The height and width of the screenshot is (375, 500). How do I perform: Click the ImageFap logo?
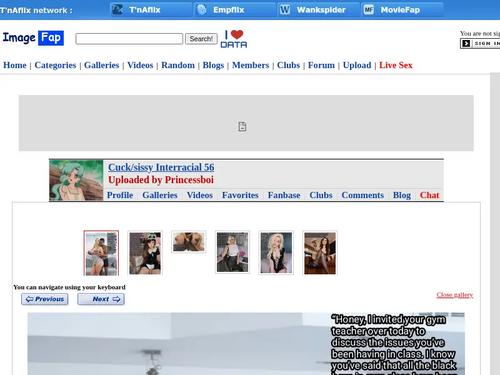(x=33, y=38)
